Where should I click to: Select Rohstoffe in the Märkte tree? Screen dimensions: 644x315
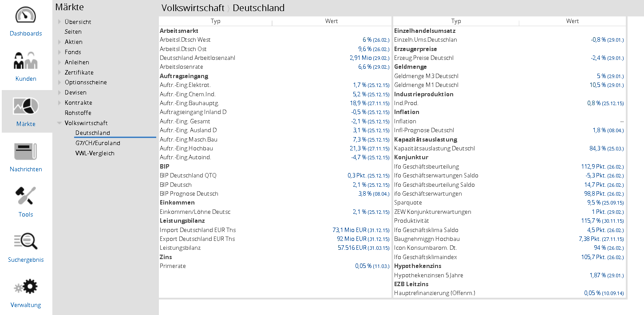[78, 113]
